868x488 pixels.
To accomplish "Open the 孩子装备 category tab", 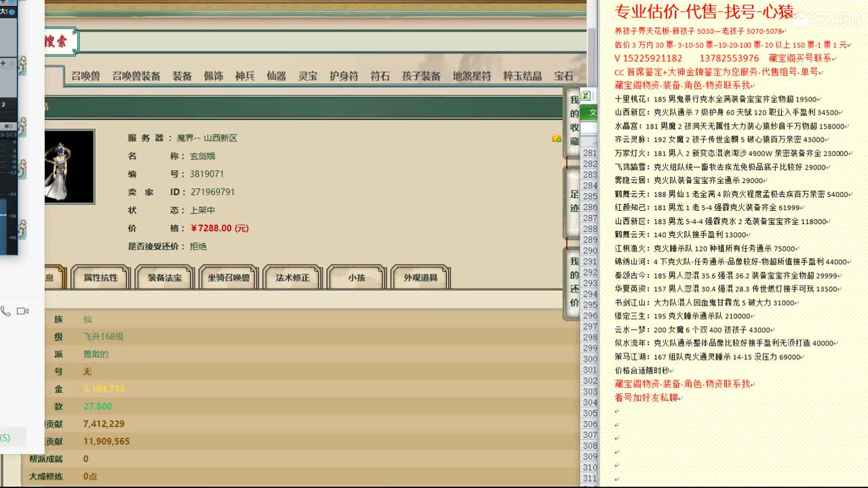I will point(421,76).
